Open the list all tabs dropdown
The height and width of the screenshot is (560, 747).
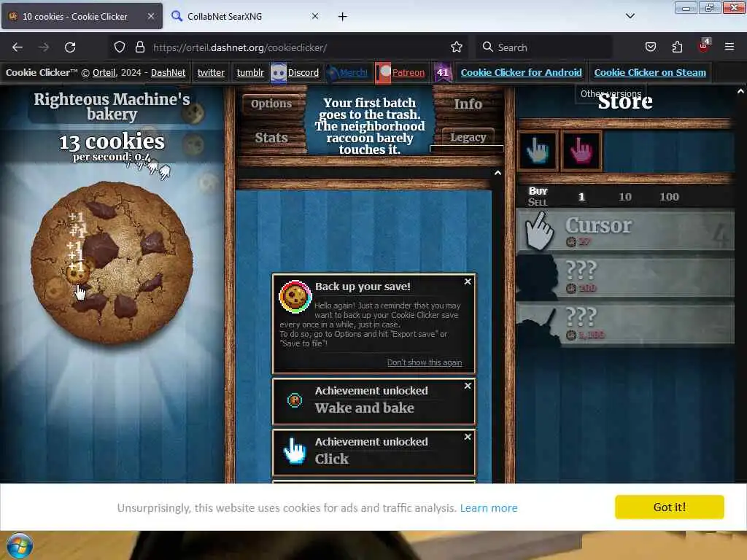pyautogui.click(x=630, y=16)
